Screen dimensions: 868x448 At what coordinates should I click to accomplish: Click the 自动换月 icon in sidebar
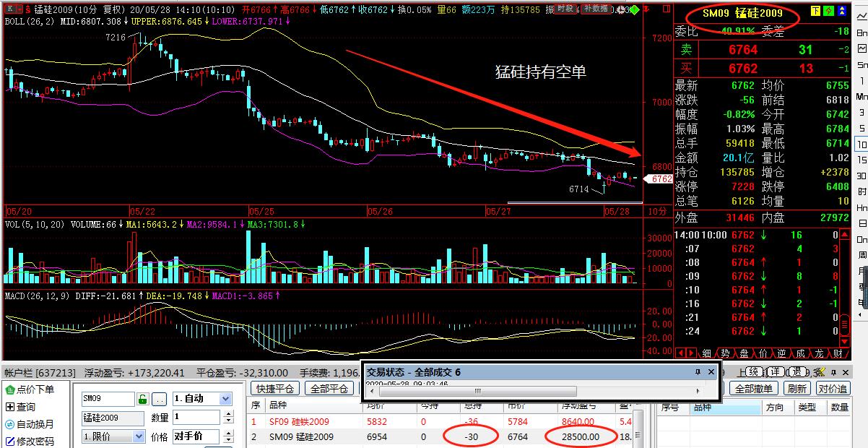(9, 424)
